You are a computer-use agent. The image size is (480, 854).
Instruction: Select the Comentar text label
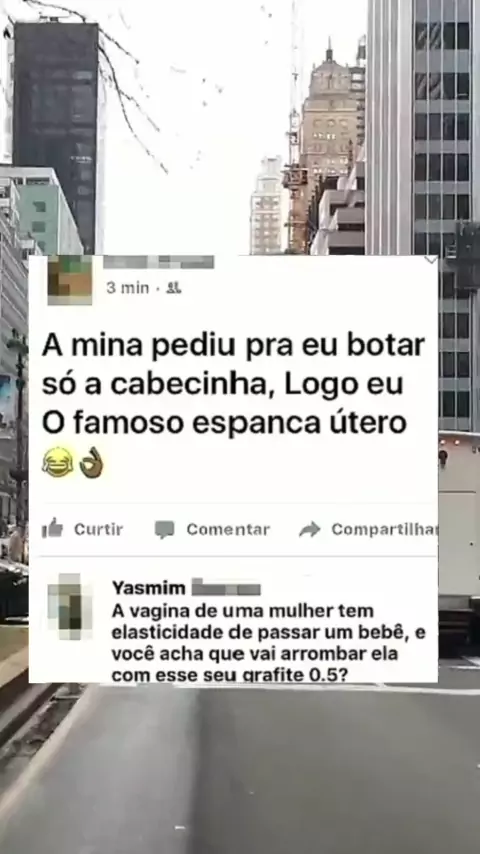(x=228, y=529)
